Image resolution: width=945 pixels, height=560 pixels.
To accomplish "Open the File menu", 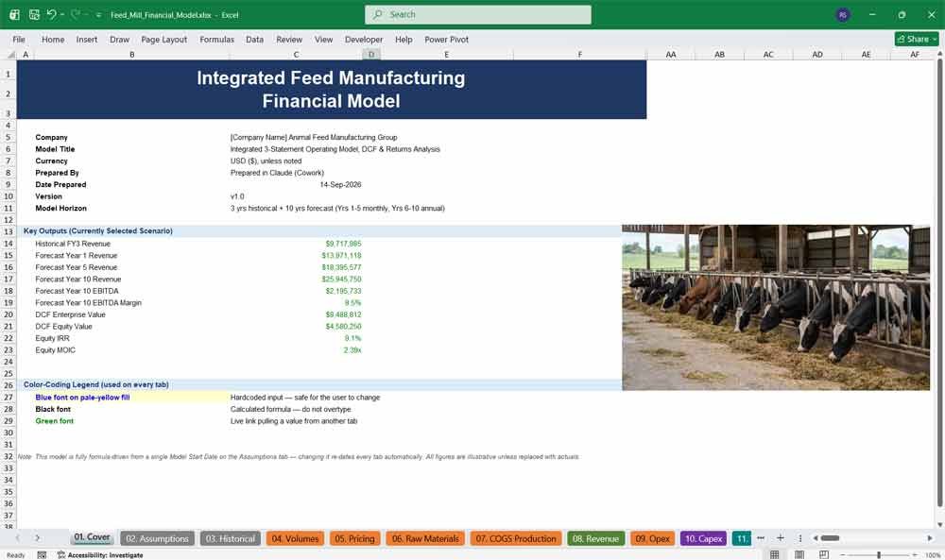I will tap(19, 39).
